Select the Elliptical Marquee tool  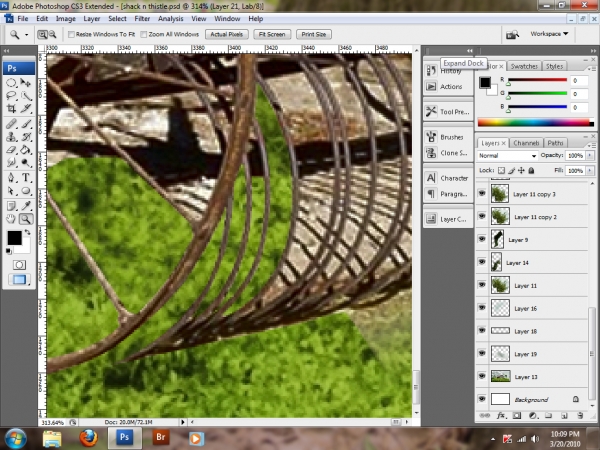11,83
